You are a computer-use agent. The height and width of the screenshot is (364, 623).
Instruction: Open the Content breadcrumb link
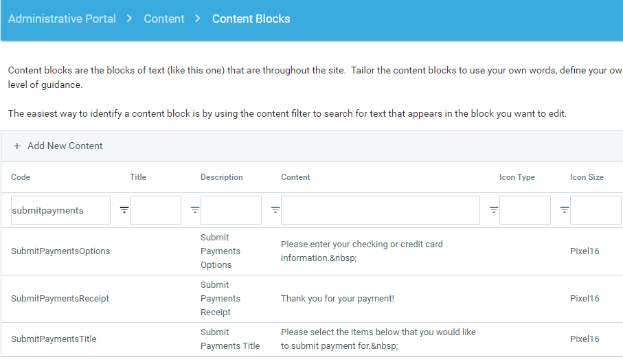click(x=164, y=19)
